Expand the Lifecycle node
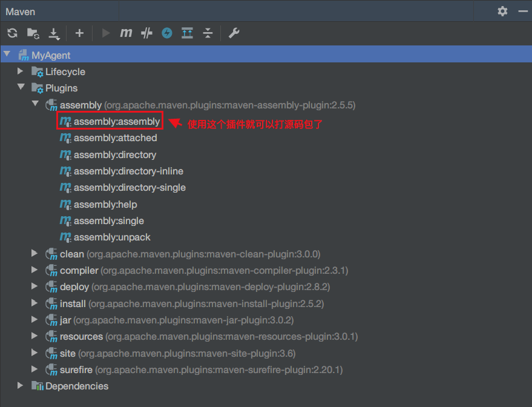The image size is (532, 407). click(x=20, y=71)
